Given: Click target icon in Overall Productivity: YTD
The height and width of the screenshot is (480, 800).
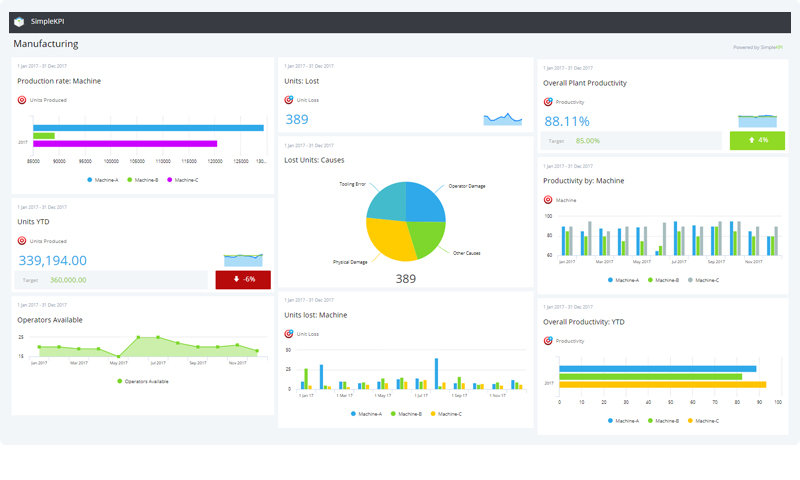Looking at the screenshot, I should click(x=548, y=341).
